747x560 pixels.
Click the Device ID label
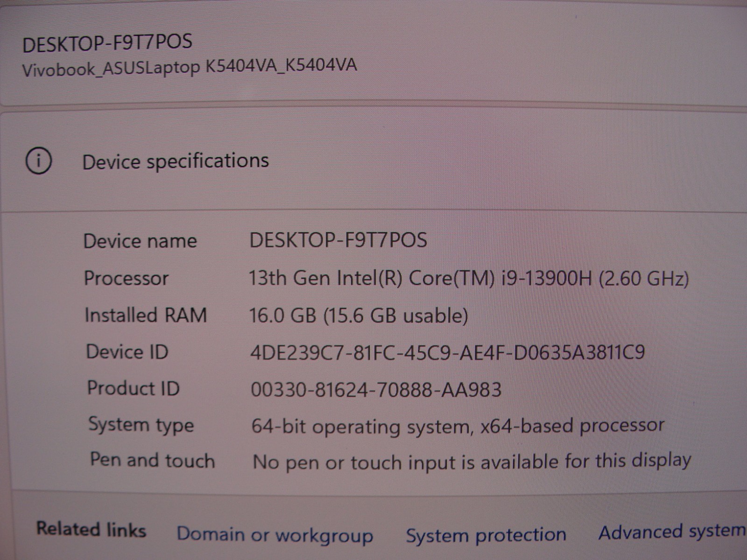point(127,352)
